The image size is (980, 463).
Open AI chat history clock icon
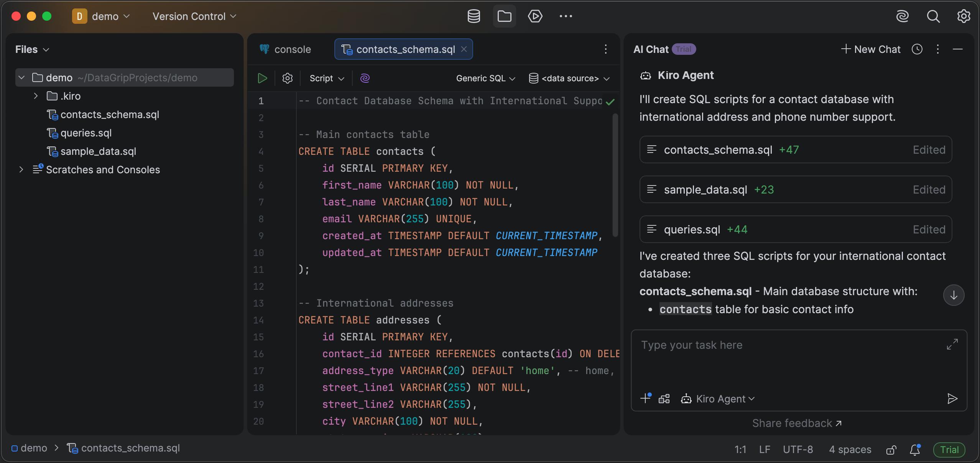[x=917, y=49]
